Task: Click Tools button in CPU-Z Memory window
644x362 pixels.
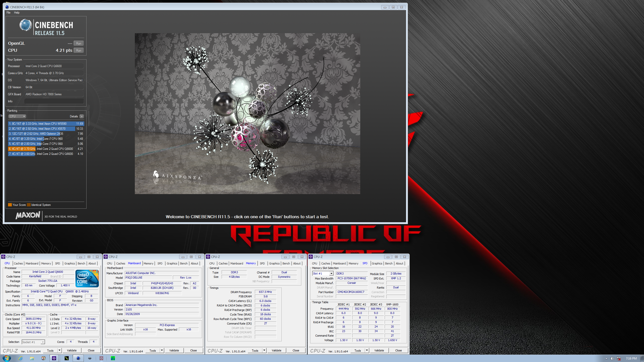Action: coord(255,350)
